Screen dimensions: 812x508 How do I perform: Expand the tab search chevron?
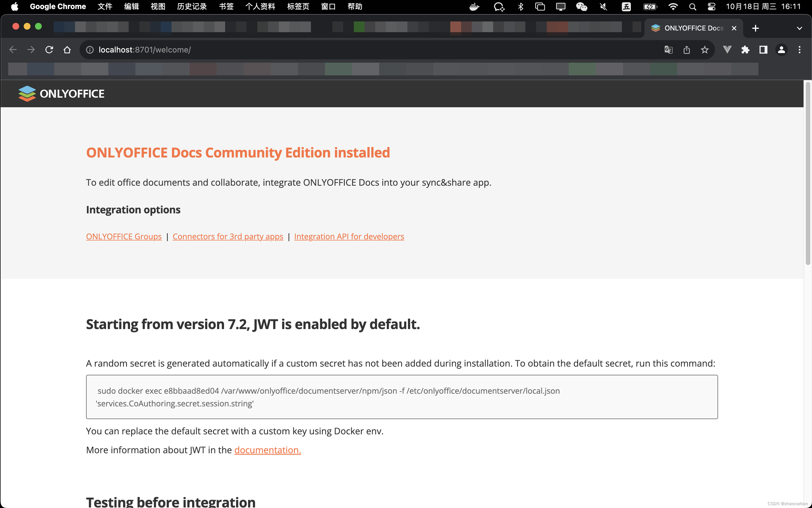(x=800, y=28)
